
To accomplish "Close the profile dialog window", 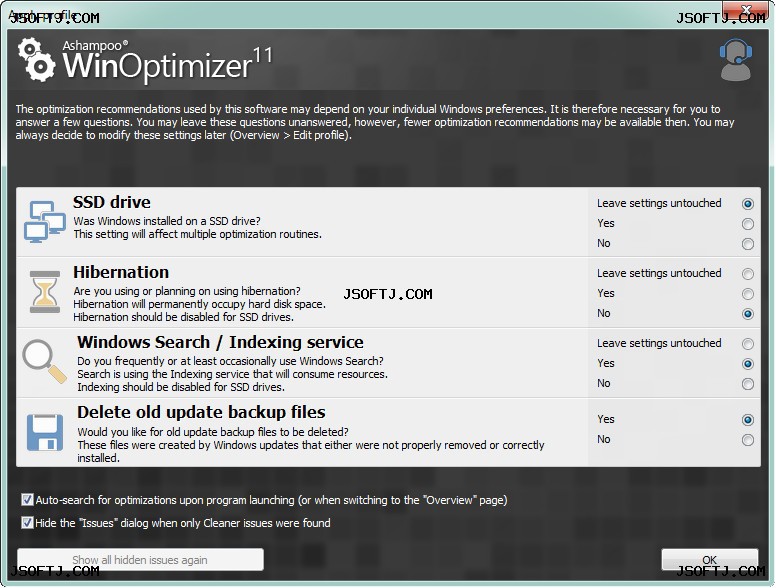I will coord(746,9).
